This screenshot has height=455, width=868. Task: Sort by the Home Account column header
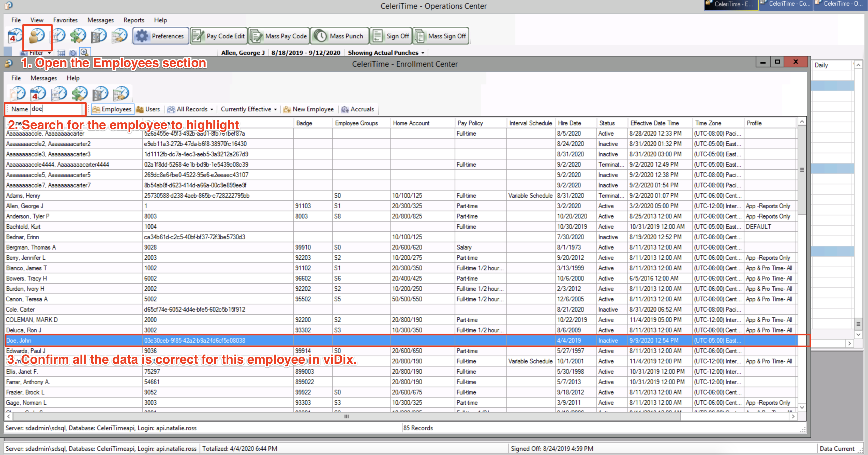point(423,123)
